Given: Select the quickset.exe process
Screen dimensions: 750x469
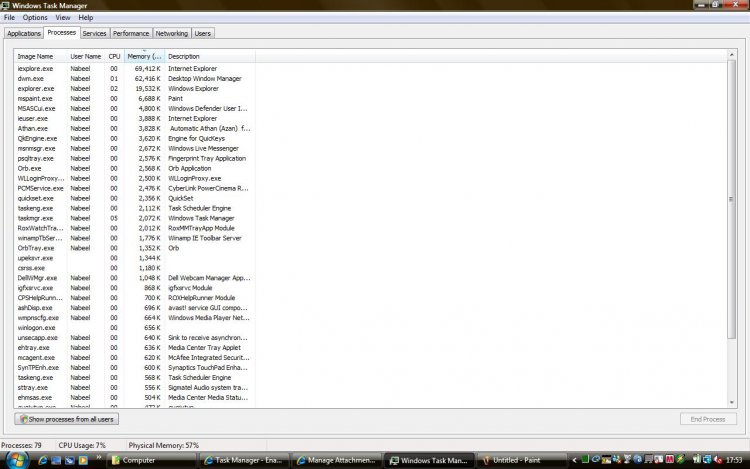Looking at the screenshot, I should pos(134,198).
